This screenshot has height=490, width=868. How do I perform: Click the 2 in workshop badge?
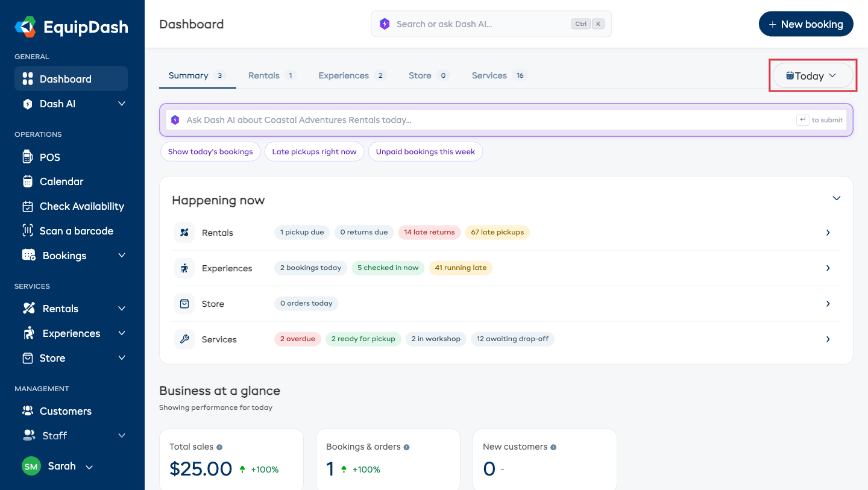coord(436,339)
